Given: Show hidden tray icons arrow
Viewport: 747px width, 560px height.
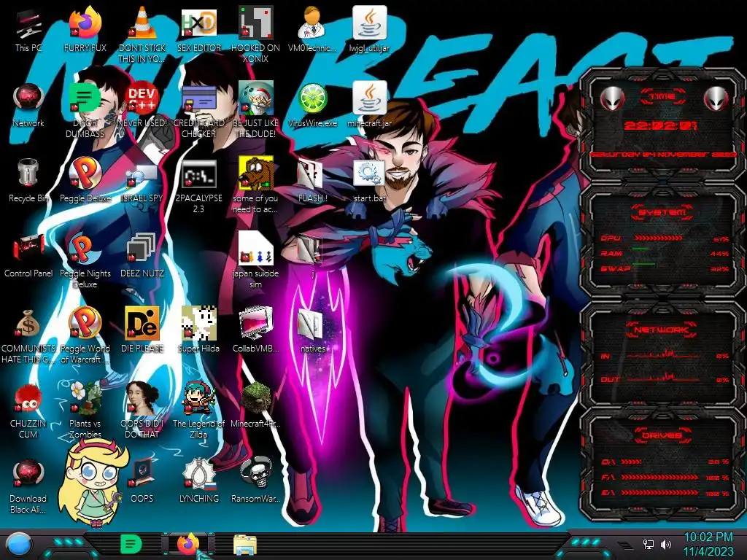Looking at the screenshot, I should 626,545.
